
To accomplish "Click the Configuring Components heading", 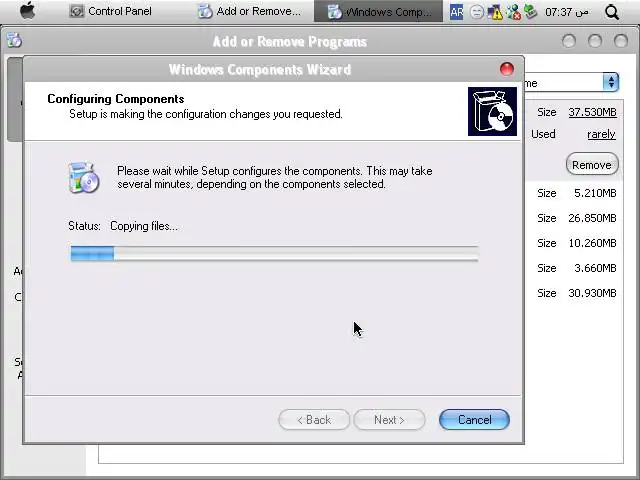I will (116, 99).
